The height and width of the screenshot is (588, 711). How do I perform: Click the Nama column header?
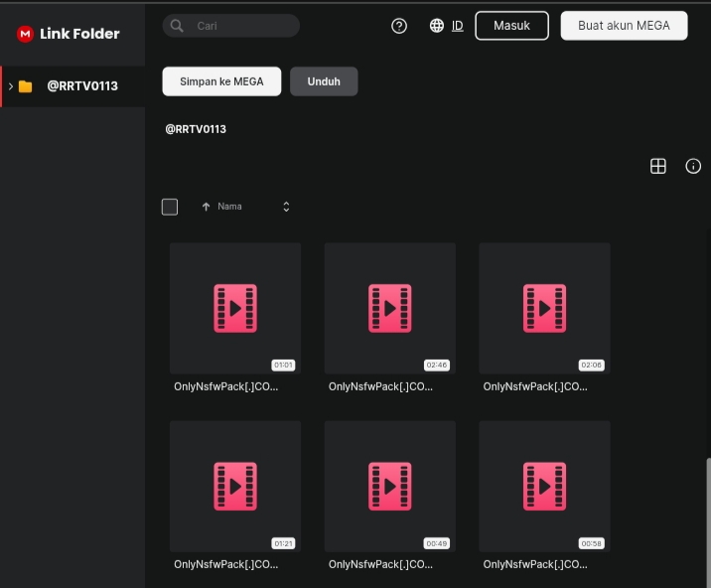(229, 207)
